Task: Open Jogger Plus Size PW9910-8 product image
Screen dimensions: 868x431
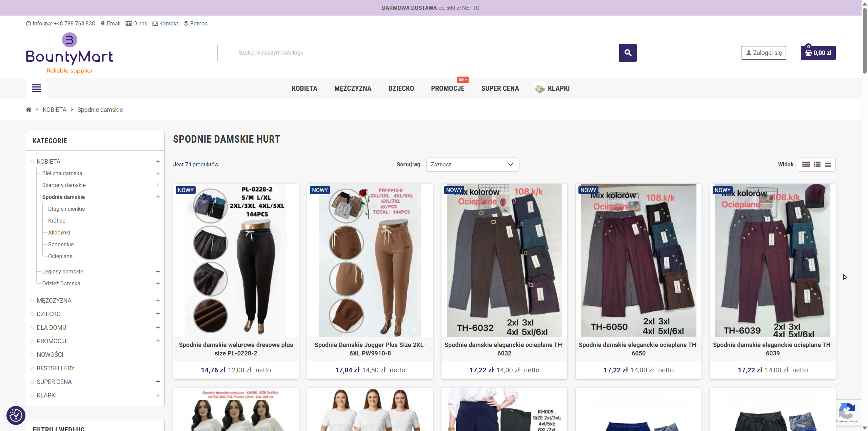Action: [370, 260]
